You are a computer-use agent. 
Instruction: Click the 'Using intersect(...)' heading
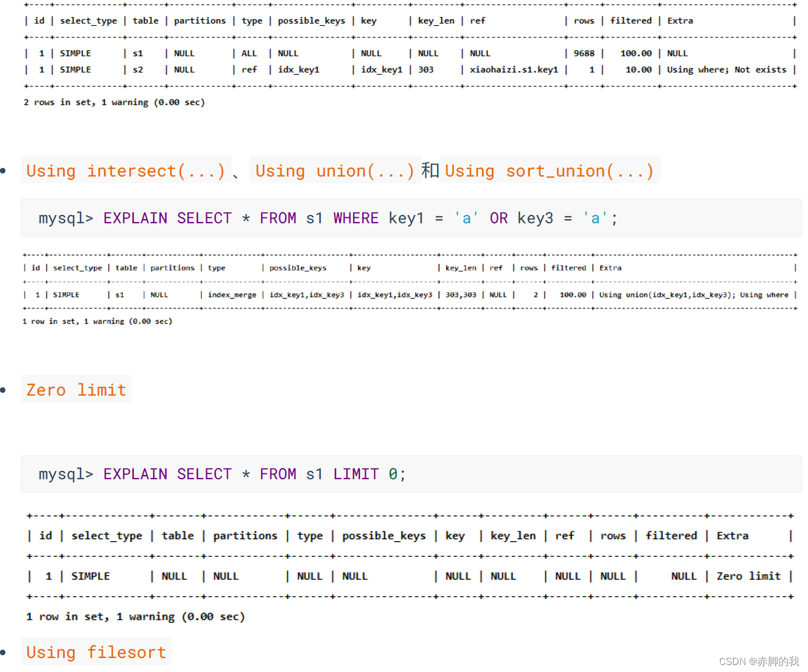pyautogui.click(x=126, y=170)
